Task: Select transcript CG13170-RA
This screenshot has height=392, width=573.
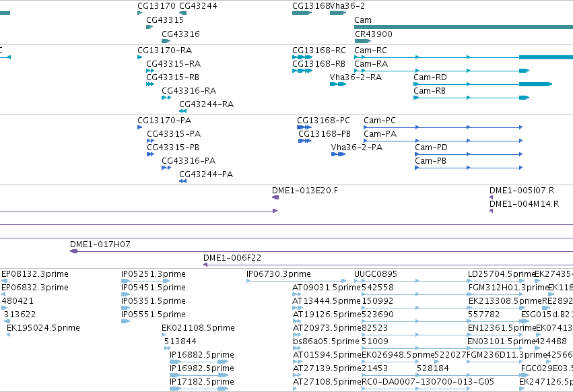Action: (164, 50)
